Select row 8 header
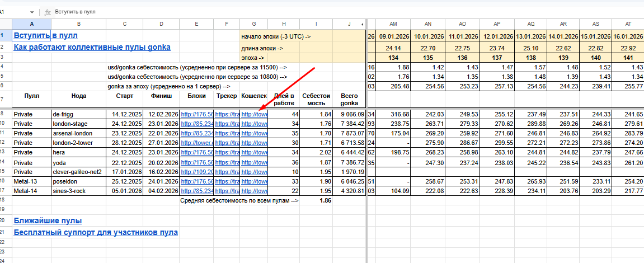Image resolution: width=644 pixels, height=263 pixels. pos(6,114)
